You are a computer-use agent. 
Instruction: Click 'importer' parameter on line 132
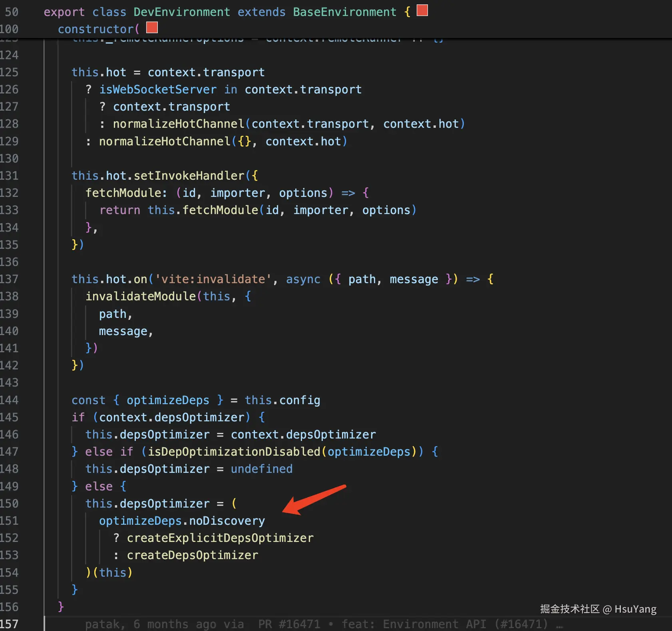(238, 193)
